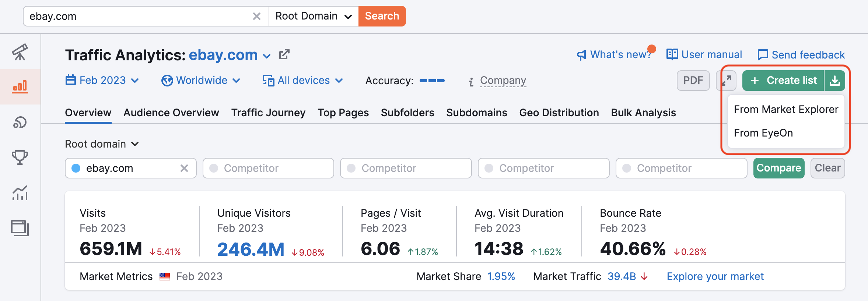
Task: Open the Traffic Journey tab
Action: [268, 113]
